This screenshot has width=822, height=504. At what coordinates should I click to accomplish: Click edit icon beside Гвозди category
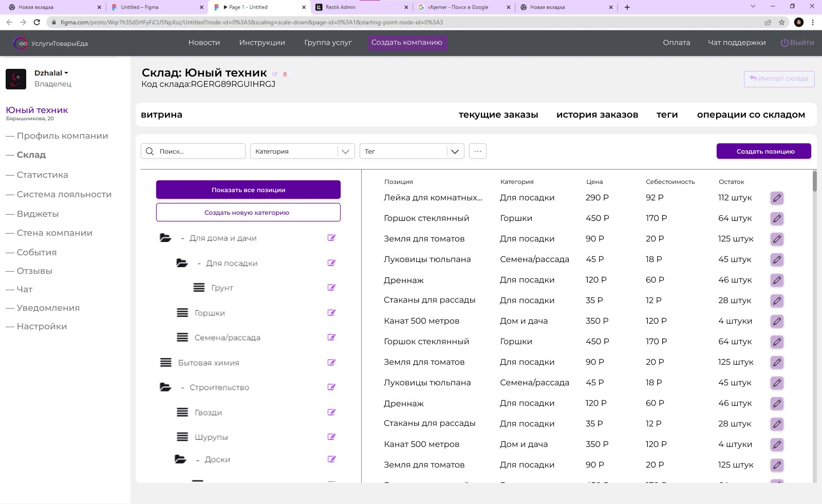[331, 413]
